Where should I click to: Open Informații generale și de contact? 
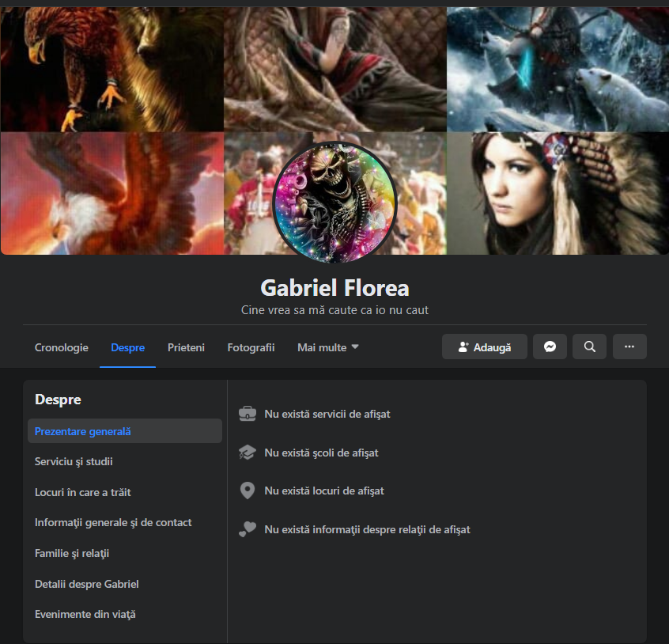click(113, 523)
